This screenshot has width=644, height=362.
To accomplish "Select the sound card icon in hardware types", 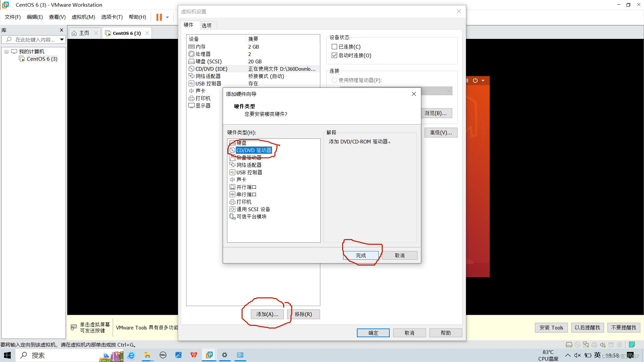I will point(232,180).
